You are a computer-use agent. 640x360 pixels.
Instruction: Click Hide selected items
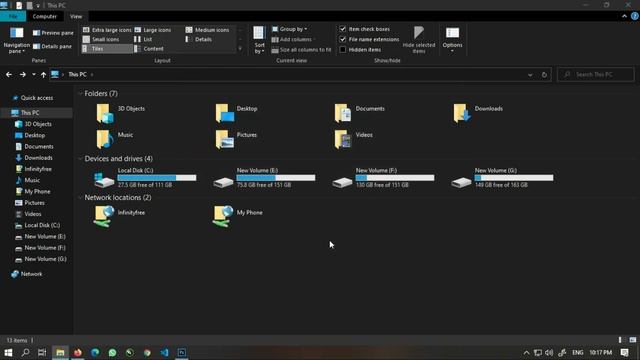(x=419, y=40)
